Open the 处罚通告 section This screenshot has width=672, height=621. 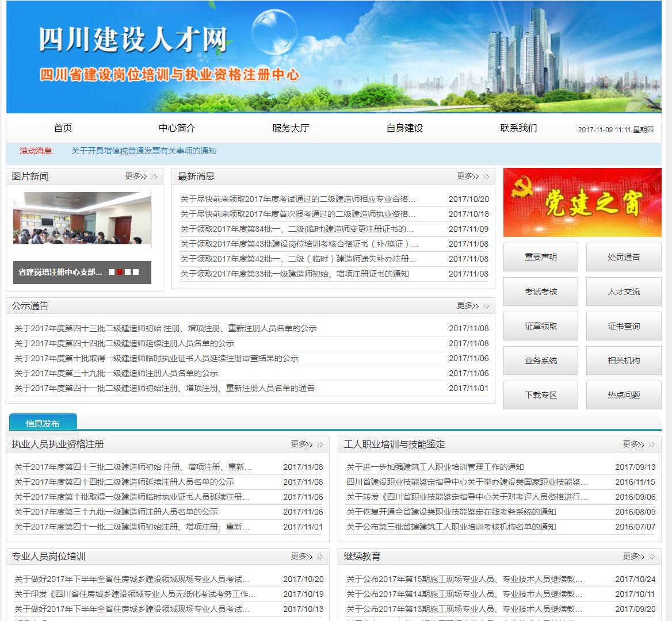(623, 257)
